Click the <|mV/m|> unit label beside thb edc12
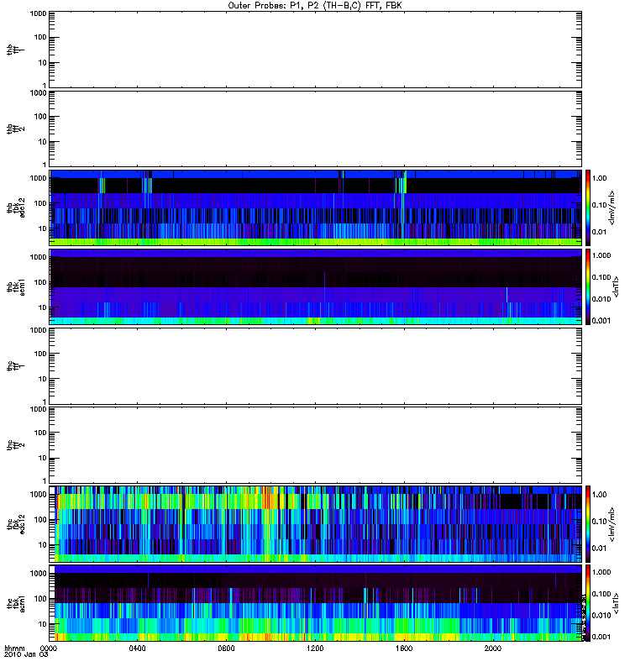 coord(612,207)
